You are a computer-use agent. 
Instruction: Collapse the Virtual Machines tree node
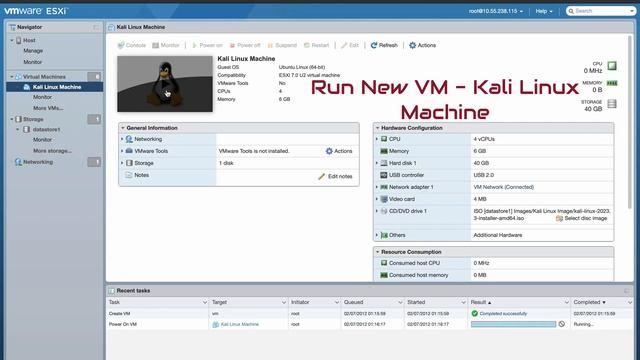(12, 77)
